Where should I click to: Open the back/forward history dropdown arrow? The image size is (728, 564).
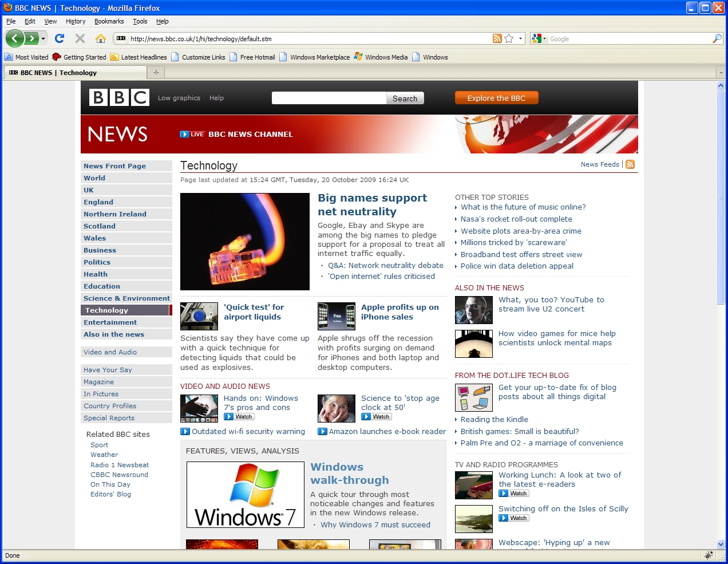(x=43, y=39)
